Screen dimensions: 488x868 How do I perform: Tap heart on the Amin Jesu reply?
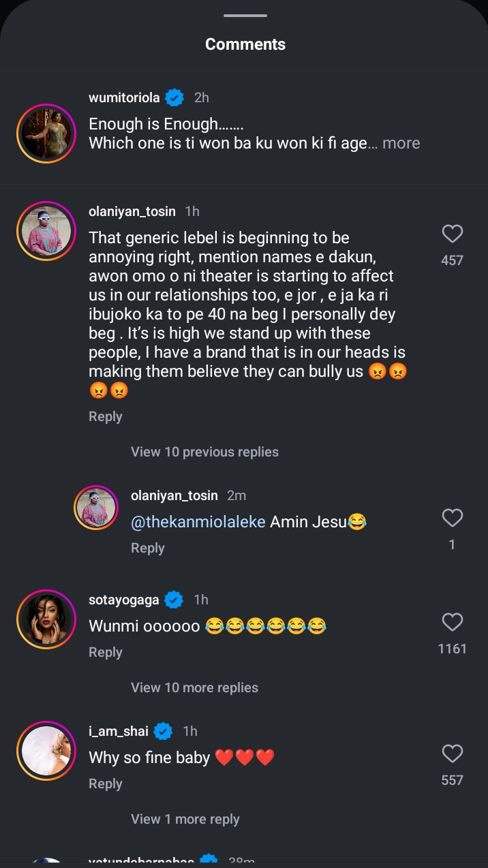point(453,518)
